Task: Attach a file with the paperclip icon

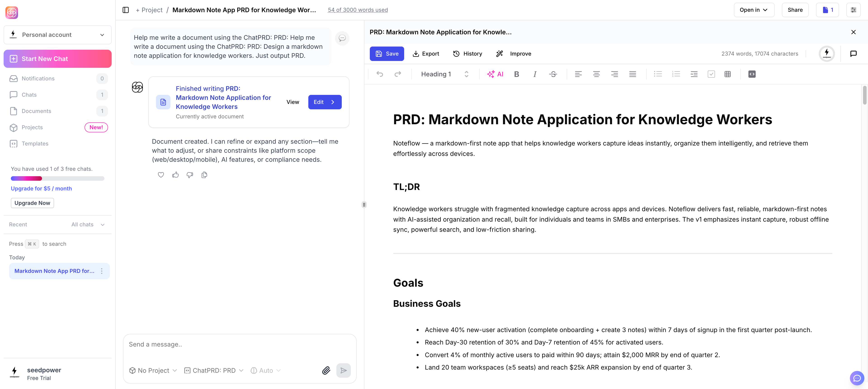Action: click(326, 370)
